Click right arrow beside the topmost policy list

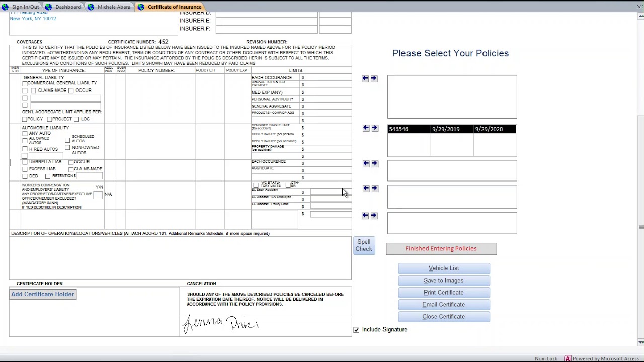pyautogui.click(x=374, y=79)
